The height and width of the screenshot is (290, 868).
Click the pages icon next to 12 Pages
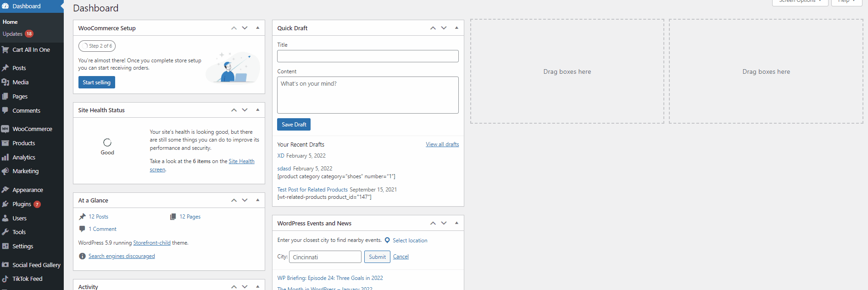[173, 216]
